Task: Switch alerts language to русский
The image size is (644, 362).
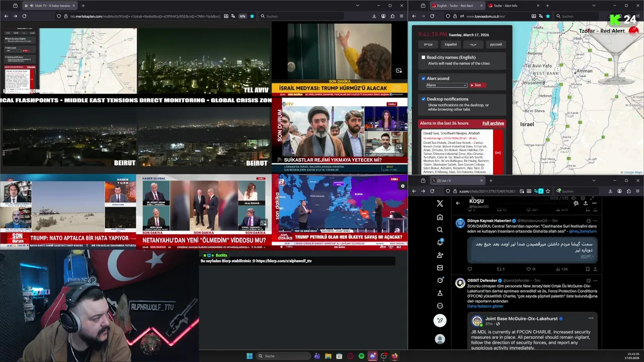Action: pos(496,44)
